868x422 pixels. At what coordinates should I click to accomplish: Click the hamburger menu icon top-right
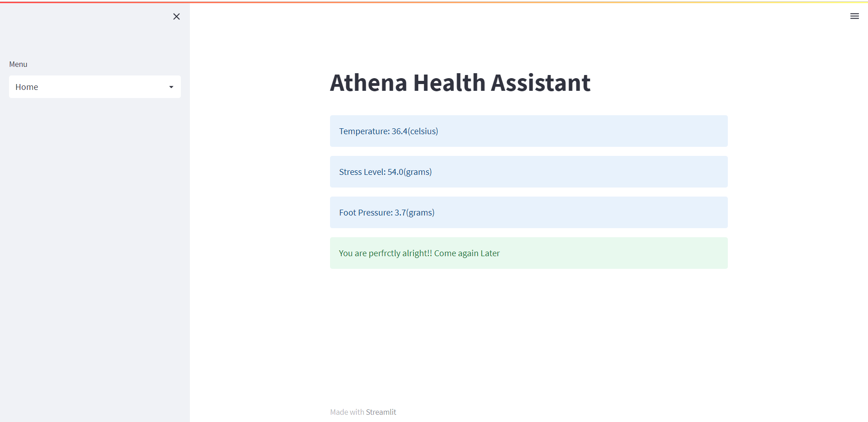855,16
